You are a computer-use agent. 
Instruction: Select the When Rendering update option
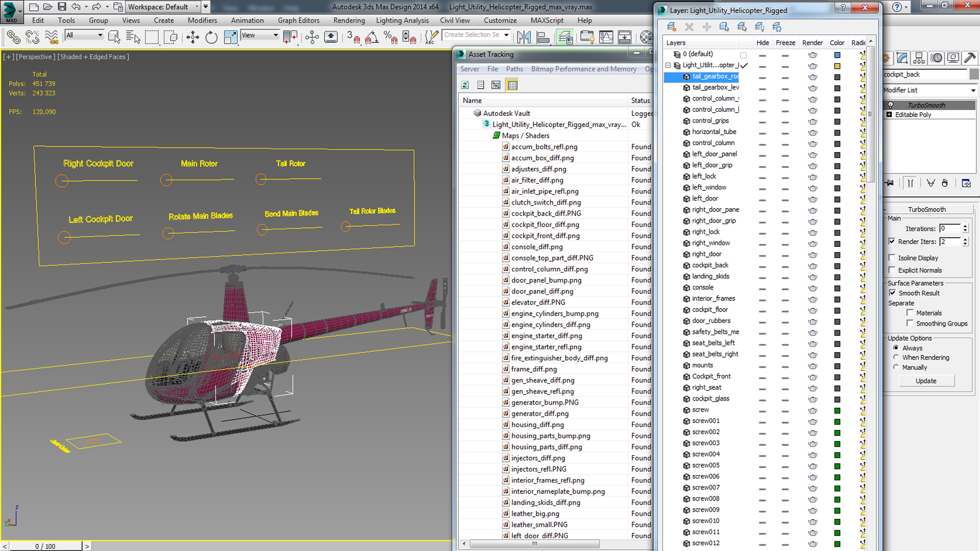(x=896, y=357)
